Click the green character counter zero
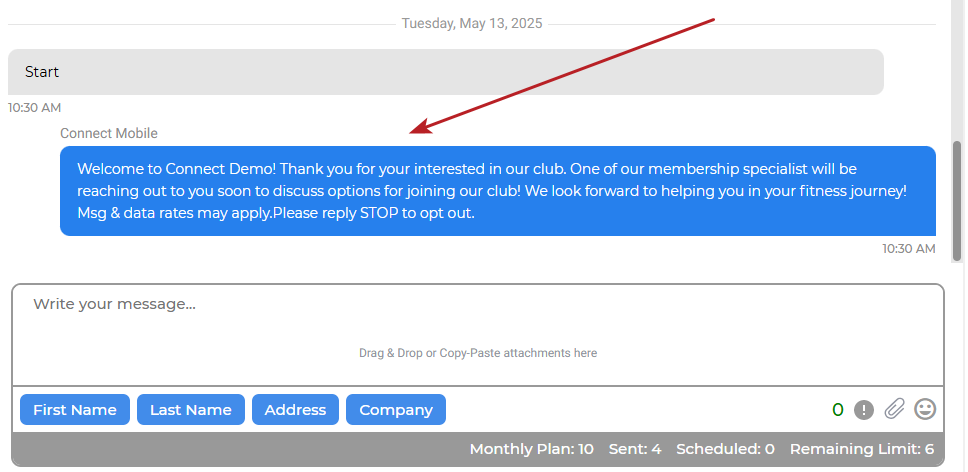This screenshot has height=472, width=968. point(838,410)
